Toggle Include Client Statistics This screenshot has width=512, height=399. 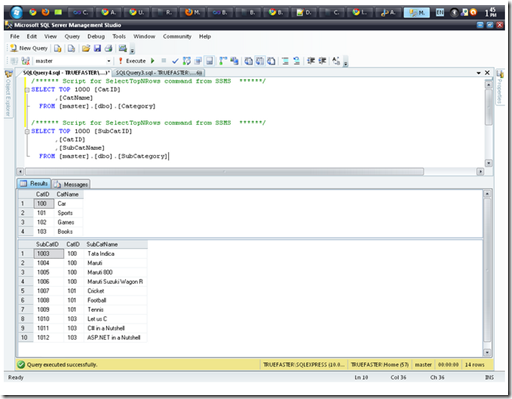(x=234, y=61)
